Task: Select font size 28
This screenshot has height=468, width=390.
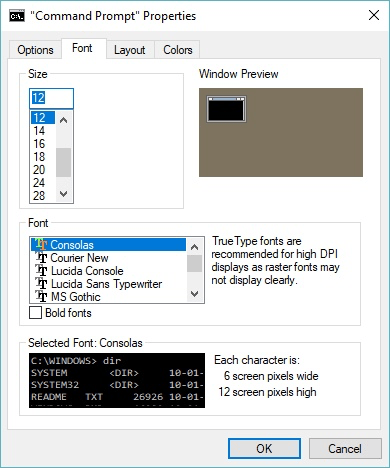Action: click(x=43, y=196)
